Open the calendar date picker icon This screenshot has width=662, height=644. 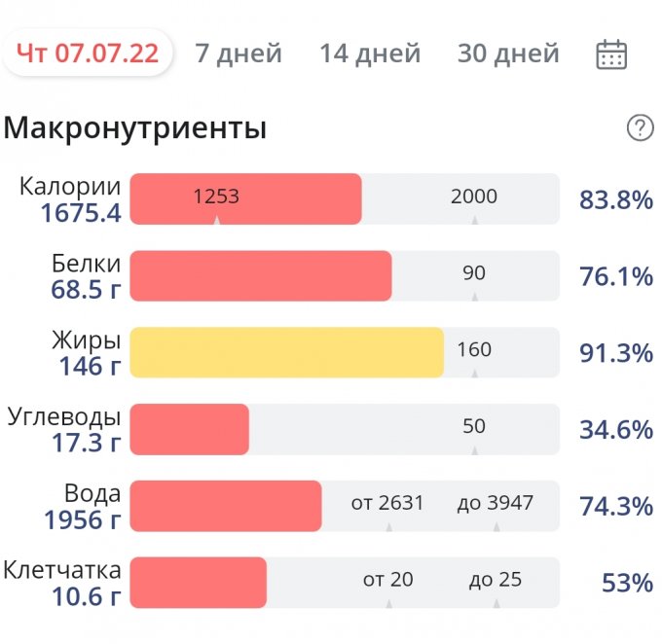[611, 54]
